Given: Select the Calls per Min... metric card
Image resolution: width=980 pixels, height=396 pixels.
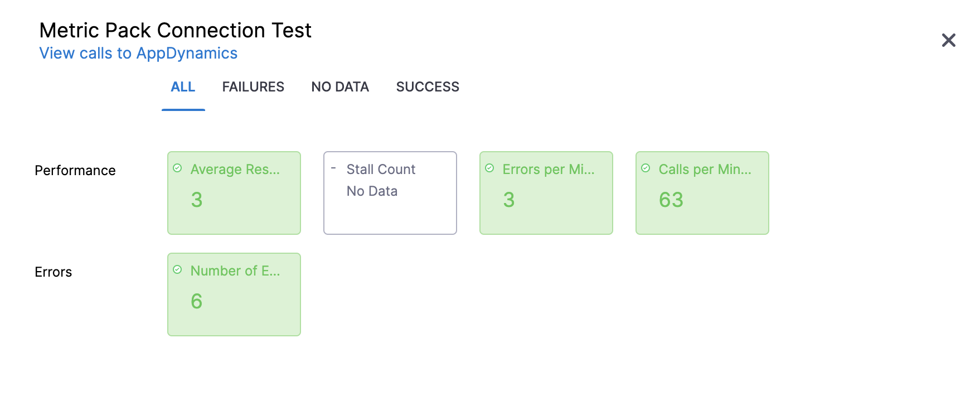Looking at the screenshot, I should 702,193.
